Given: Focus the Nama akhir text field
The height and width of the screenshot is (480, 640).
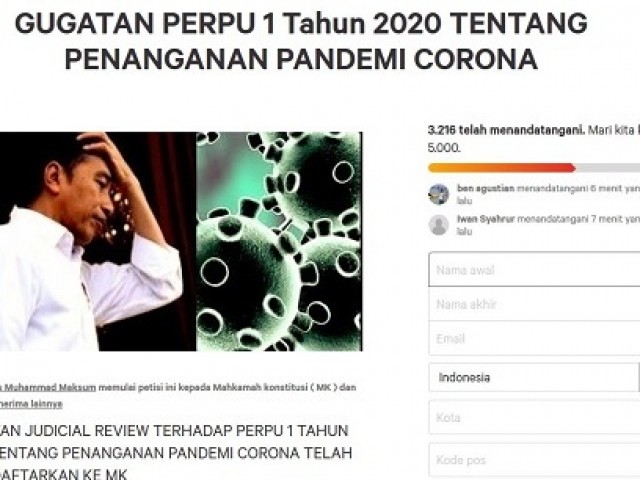Looking at the screenshot, I should [534, 304].
